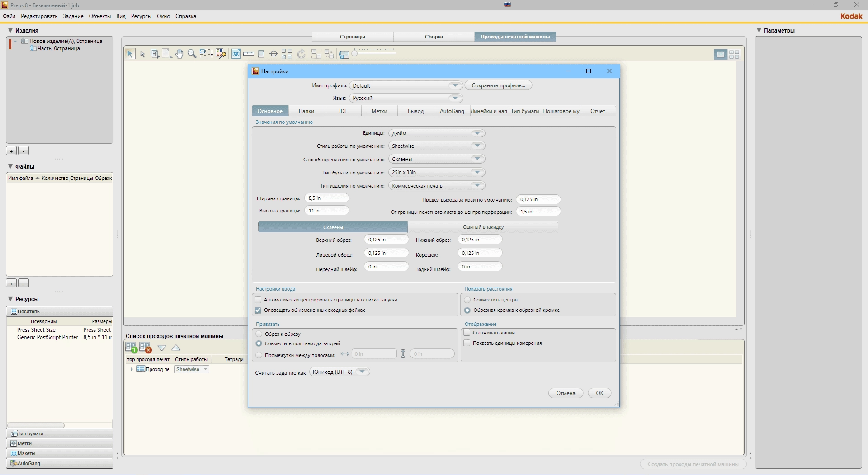Screen dimensions: 868x475
Task: Open the layout grid selection tool
Action: 206,54
